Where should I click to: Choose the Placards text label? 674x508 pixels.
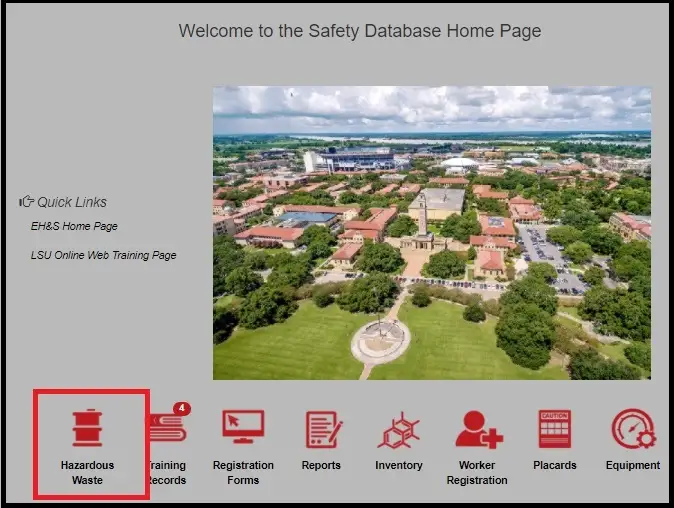point(554,466)
